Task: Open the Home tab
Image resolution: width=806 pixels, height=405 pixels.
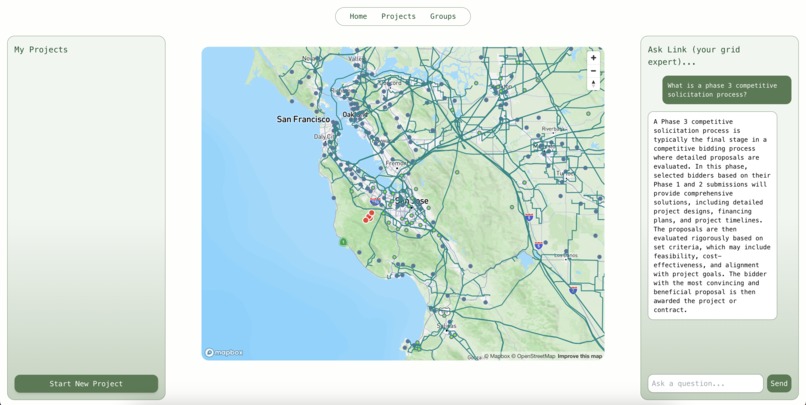Action: tap(358, 16)
